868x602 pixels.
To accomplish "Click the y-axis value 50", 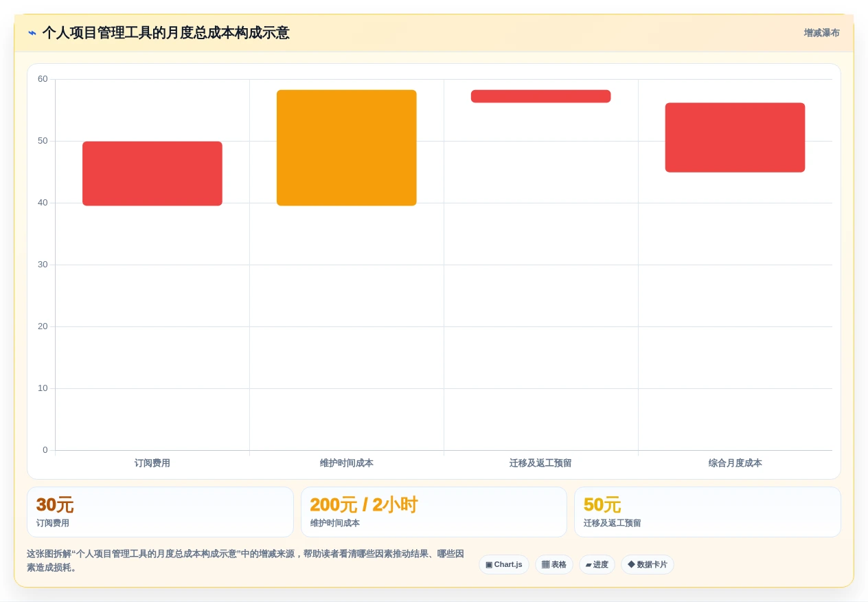I will pos(43,141).
